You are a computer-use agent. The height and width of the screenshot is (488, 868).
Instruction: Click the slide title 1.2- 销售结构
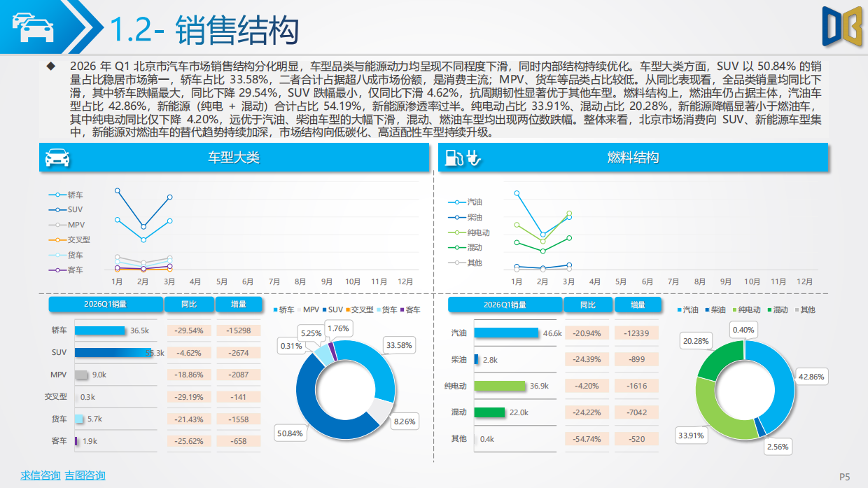click(x=204, y=31)
